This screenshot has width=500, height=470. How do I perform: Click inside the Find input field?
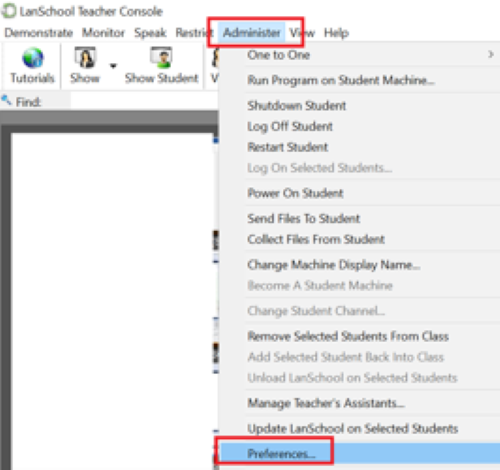tap(144, 101)
